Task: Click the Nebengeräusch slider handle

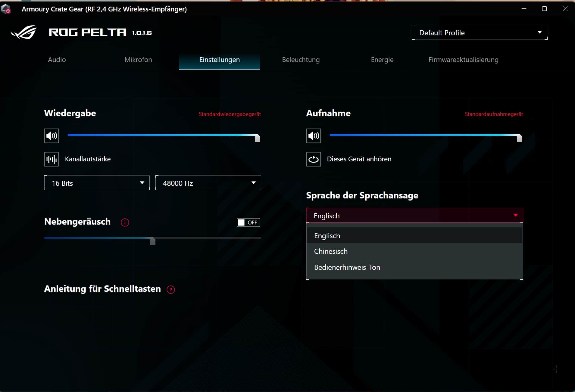Action: (153, 241)
